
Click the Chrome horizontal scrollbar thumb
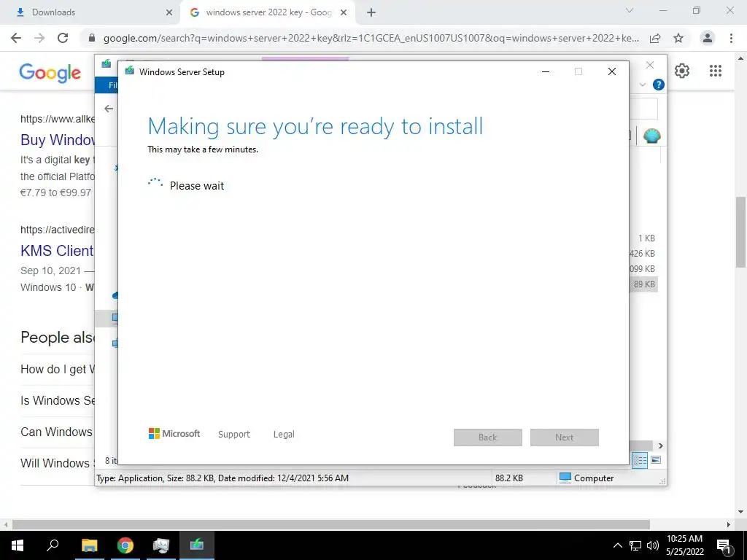click(x=331, y=524)
